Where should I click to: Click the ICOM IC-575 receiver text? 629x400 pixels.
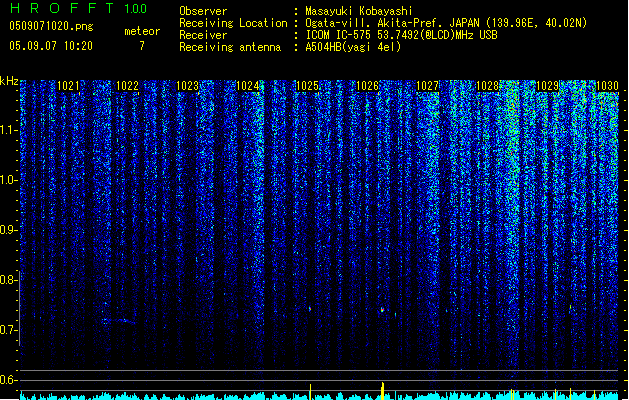401,35
